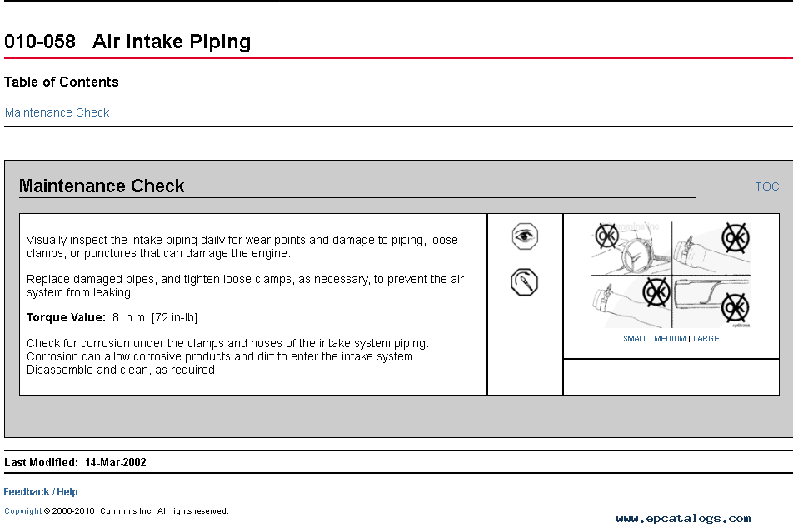The width and height of the screenshot is (793, 532).
Task: Click the Cummins Inc. All rights reserved text
Action: point(164,510)
